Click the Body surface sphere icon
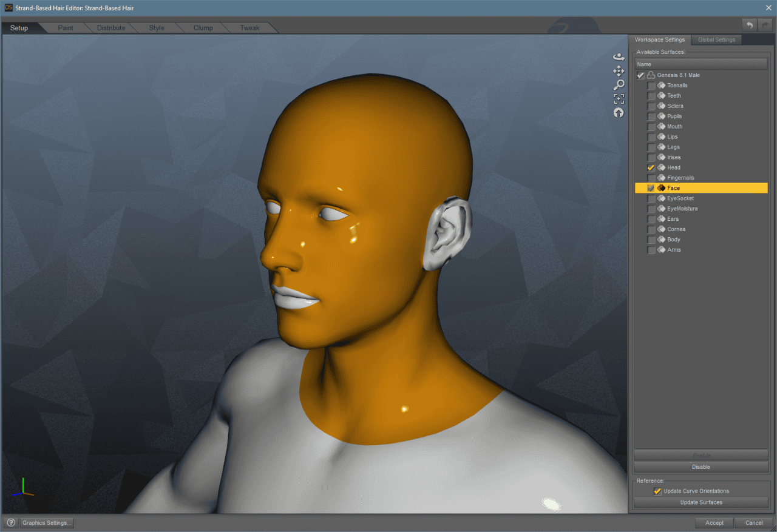The width and height of the screenshot is (777, 532). [662, 239]
